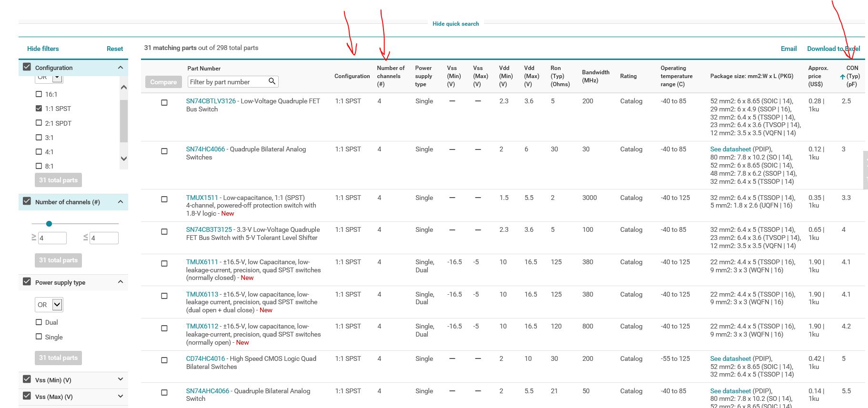
Task: Open See datasheet link for SN74HC4066
Action: tap(730, 149)
